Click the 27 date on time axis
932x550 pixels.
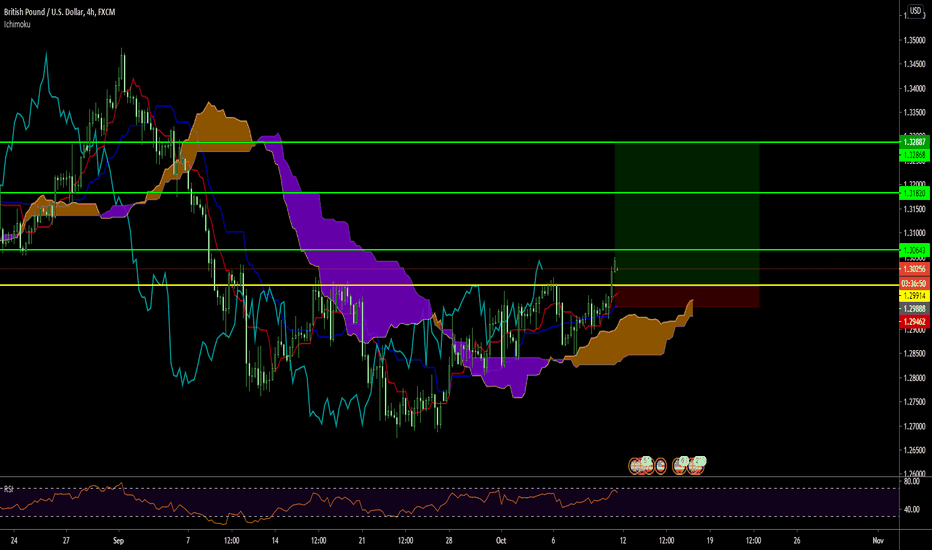(66, 540)
